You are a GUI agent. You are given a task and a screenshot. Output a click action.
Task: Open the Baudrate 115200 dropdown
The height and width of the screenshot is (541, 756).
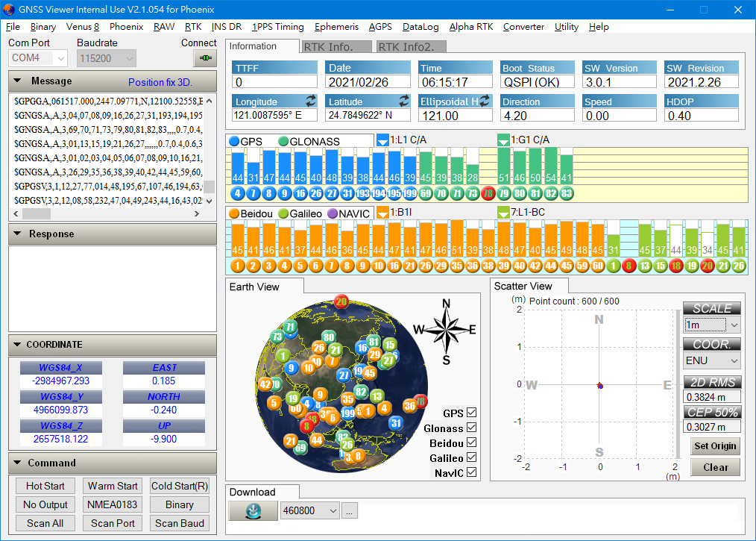pyautogui.click(x=106, y=58)
